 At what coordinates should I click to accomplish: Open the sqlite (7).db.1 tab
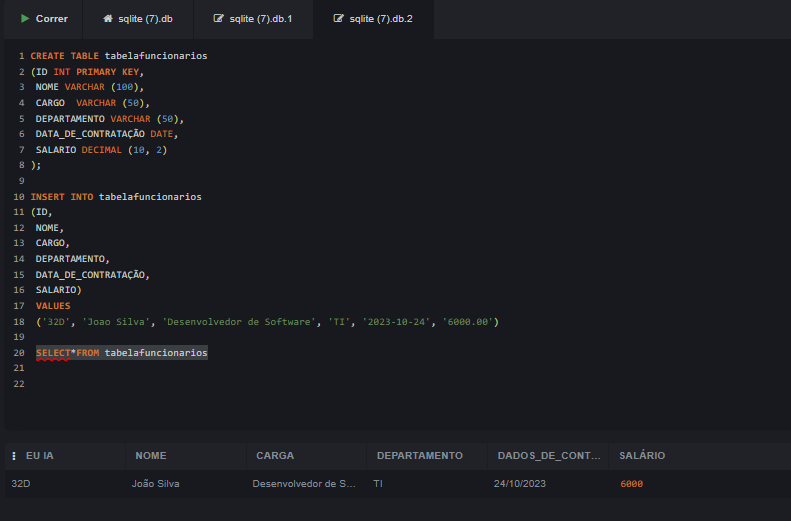point(253,19)
